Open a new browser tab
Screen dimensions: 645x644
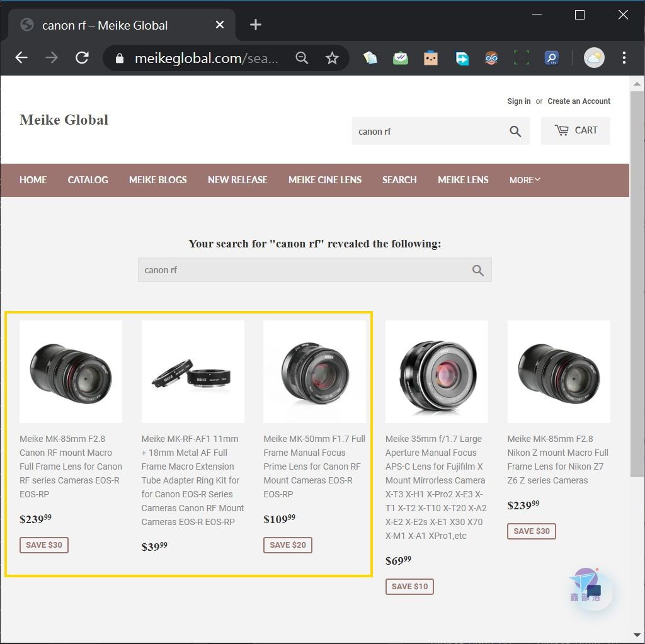pyautogui.click(x=256, y=25)
